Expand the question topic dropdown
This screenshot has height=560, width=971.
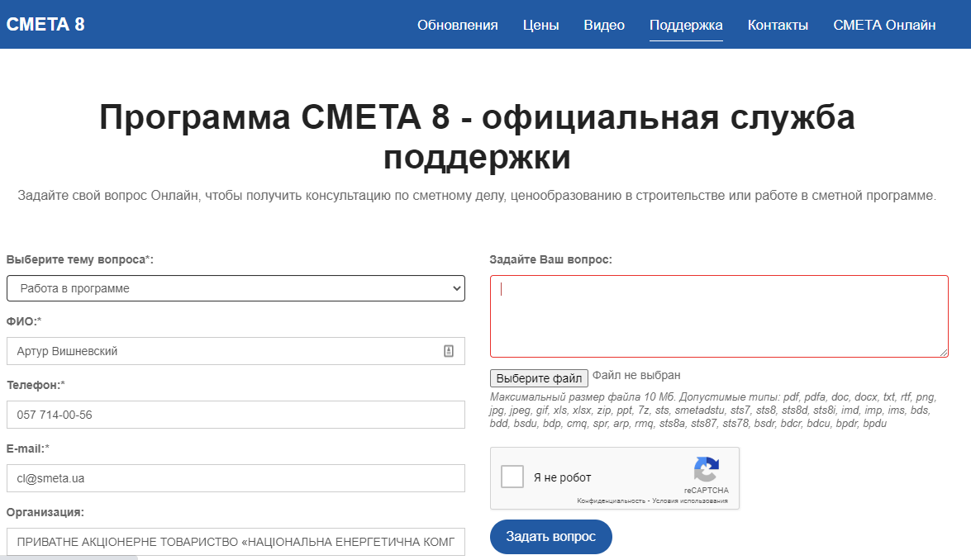[236, 288]
